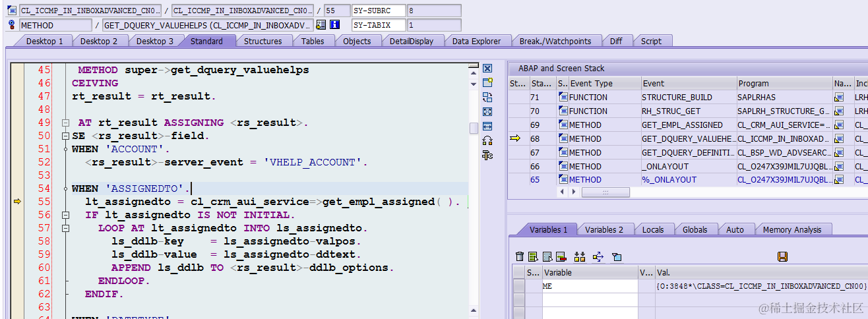The image size is (868, 319).
Task: Open the Structures tab
Action: click(x=263, y=41)
